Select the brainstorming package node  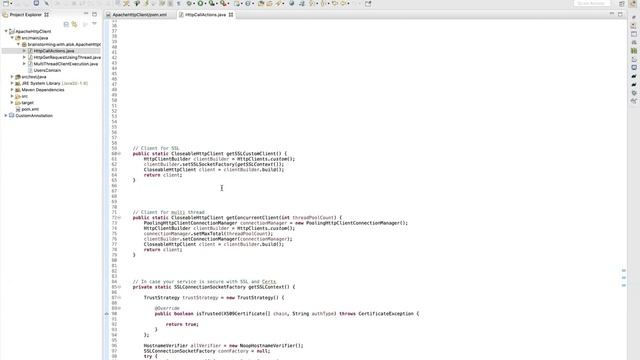coord(64,44)
